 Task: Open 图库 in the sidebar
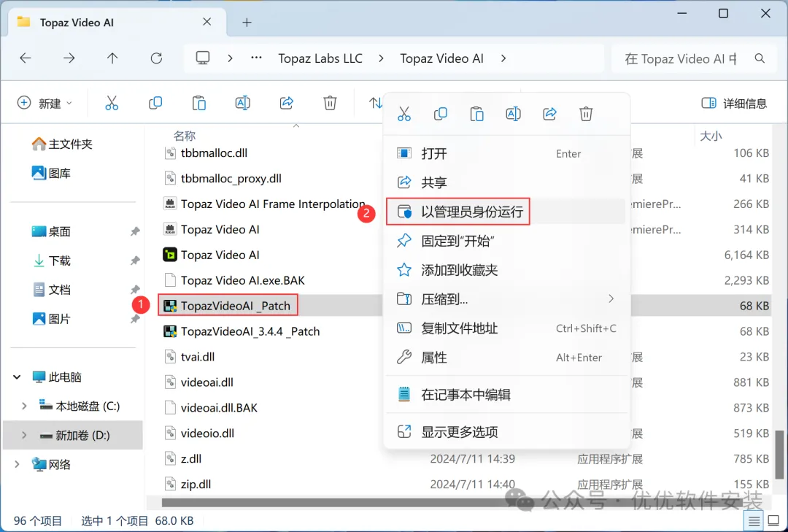[x=51, y=174]
